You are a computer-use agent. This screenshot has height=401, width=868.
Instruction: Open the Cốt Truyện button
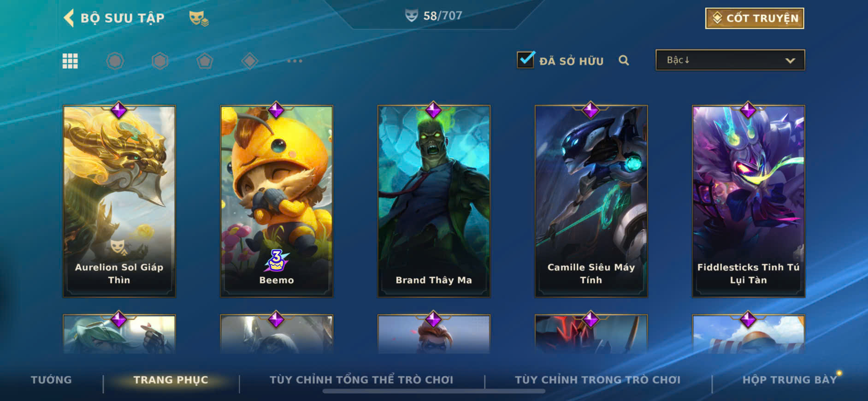click(755, 18)
